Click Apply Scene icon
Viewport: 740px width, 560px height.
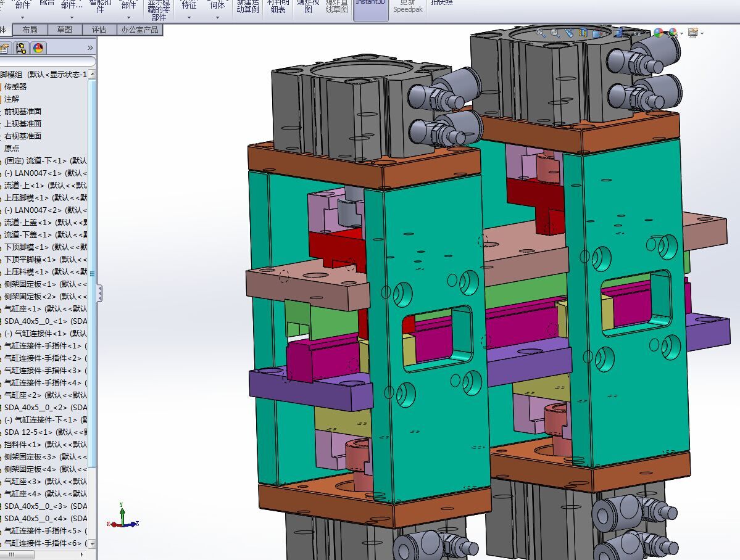pos(673,33)
